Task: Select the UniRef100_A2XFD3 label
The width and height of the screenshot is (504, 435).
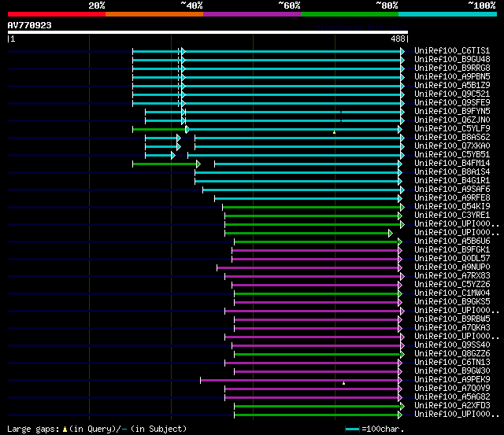Action: pyautogui.click(x=452, y=406)
